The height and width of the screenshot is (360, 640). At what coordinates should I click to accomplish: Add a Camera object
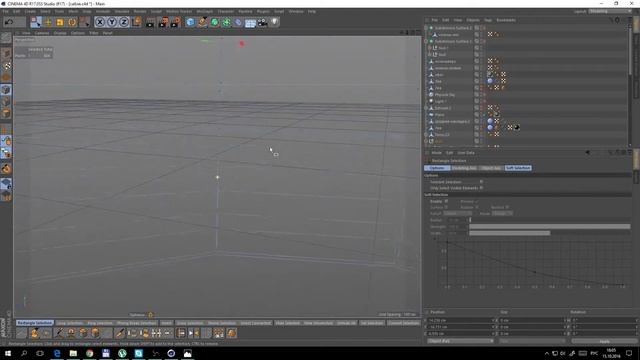pyautogui.click(x=262, y=22)
